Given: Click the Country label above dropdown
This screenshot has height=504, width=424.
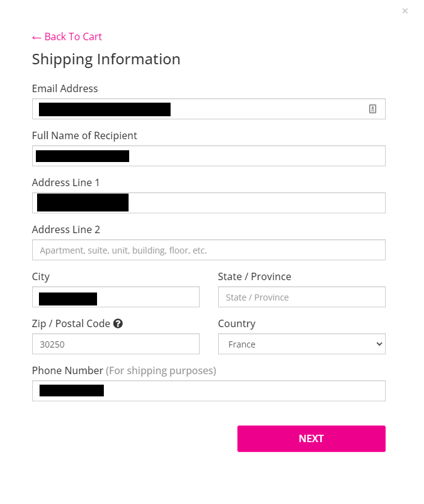Looking at the screenshot, I should (237, 323).
